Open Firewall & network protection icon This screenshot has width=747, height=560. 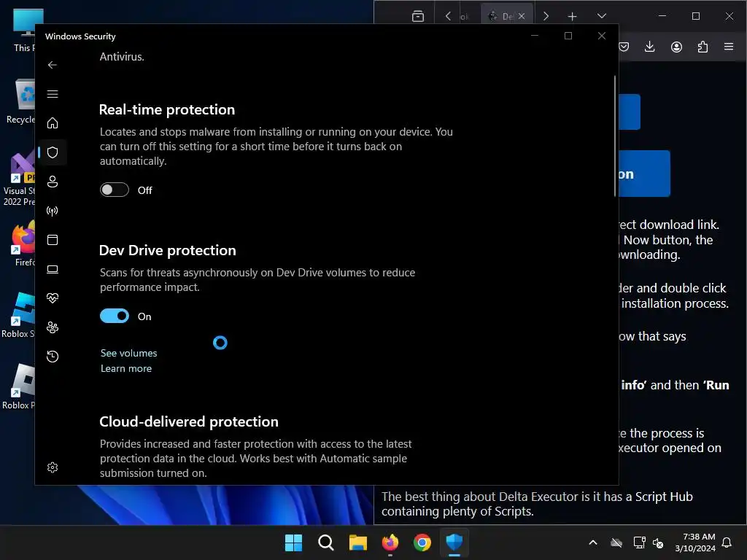click(53, 211)
